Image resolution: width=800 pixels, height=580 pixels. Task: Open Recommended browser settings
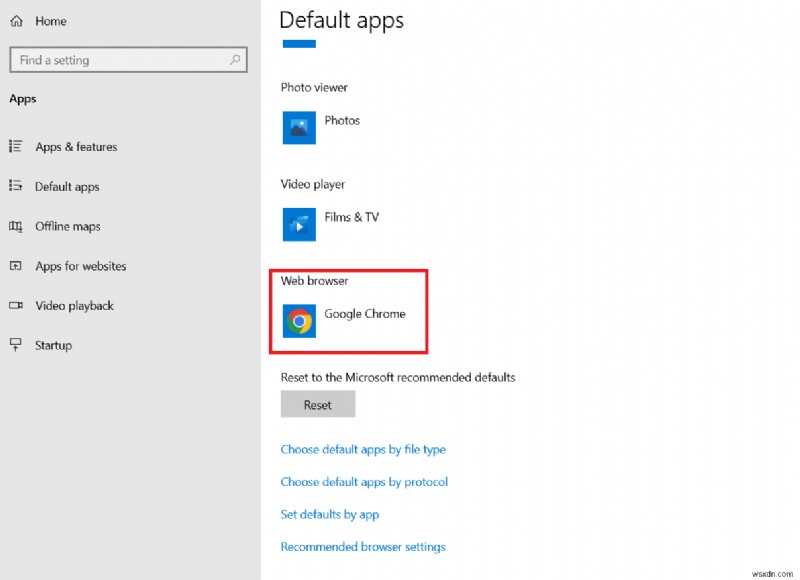[363, 547]
